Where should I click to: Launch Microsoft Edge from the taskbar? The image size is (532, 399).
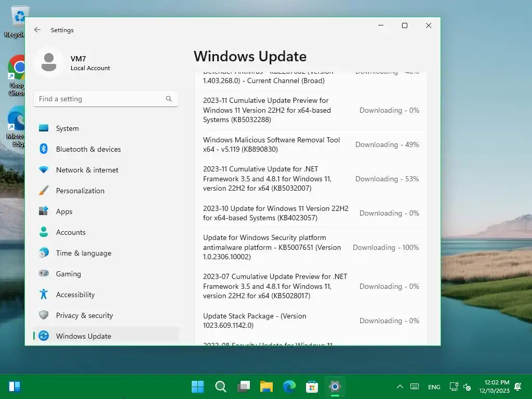(x=289, y=387)
